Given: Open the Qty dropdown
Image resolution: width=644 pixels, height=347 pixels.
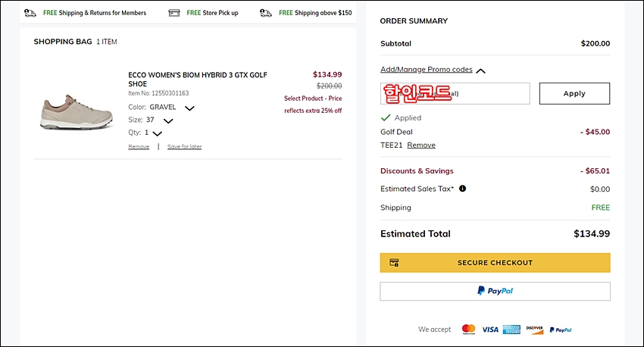Looking at the screenshot, I should [158, 133].
